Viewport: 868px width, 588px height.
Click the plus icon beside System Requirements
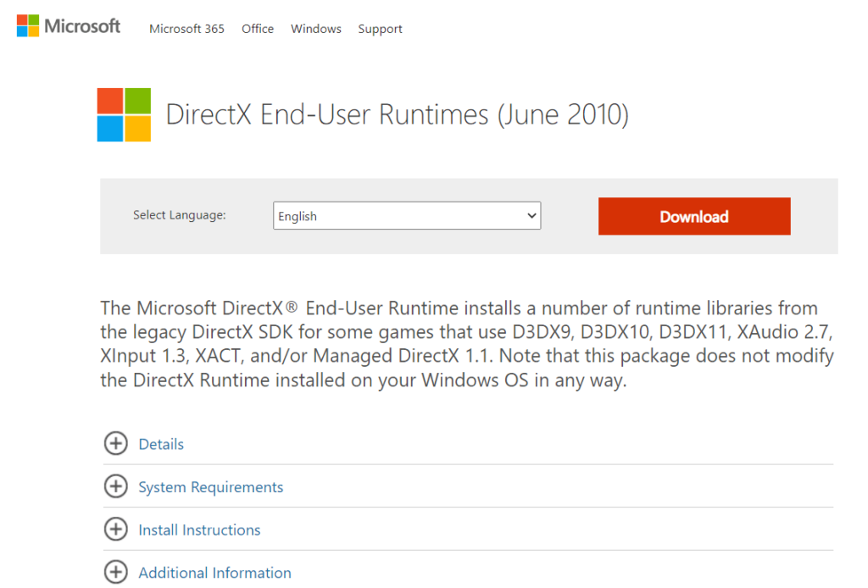[115, 486]
